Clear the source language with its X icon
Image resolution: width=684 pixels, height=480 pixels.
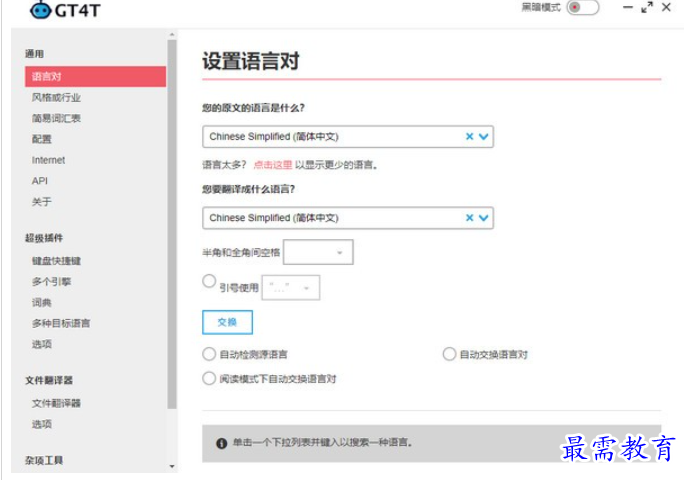pos(469,137)
